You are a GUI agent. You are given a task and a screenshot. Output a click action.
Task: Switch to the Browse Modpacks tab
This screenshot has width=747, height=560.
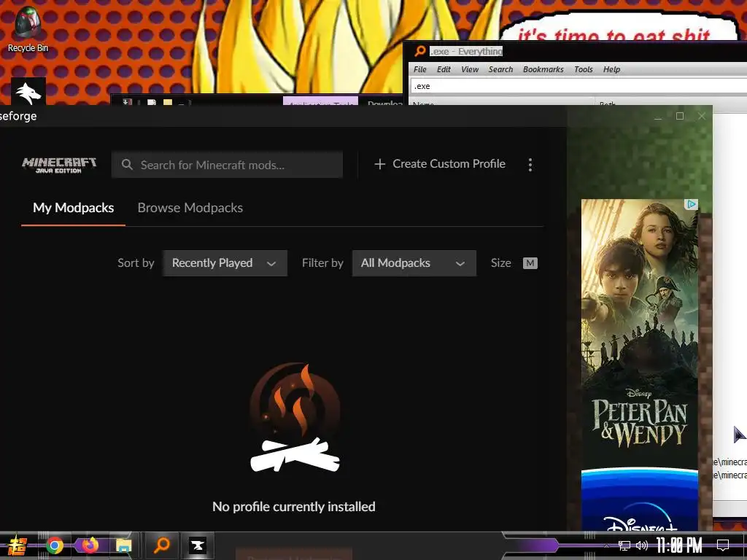[190, 208]
